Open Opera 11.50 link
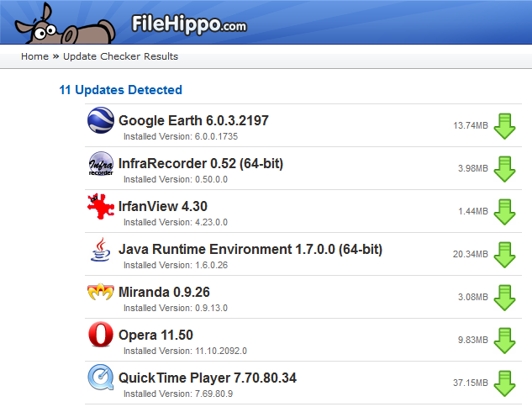The image size is (532, 407). pyautogui.click(x=155, y=335)
